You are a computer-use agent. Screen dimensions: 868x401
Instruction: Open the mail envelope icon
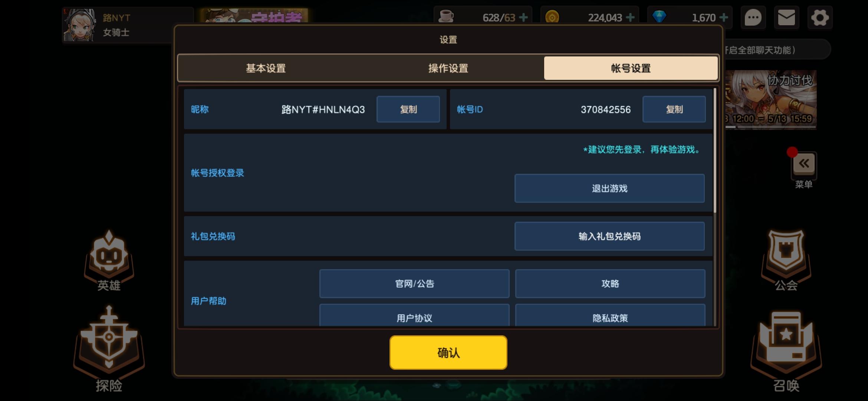(786, 17)
